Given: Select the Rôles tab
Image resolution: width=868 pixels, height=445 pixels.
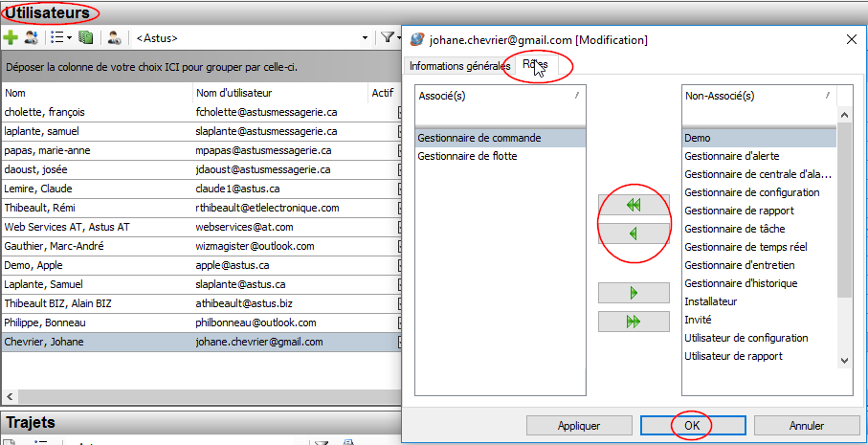Looking at the screenshot, I should click(536, 66).
